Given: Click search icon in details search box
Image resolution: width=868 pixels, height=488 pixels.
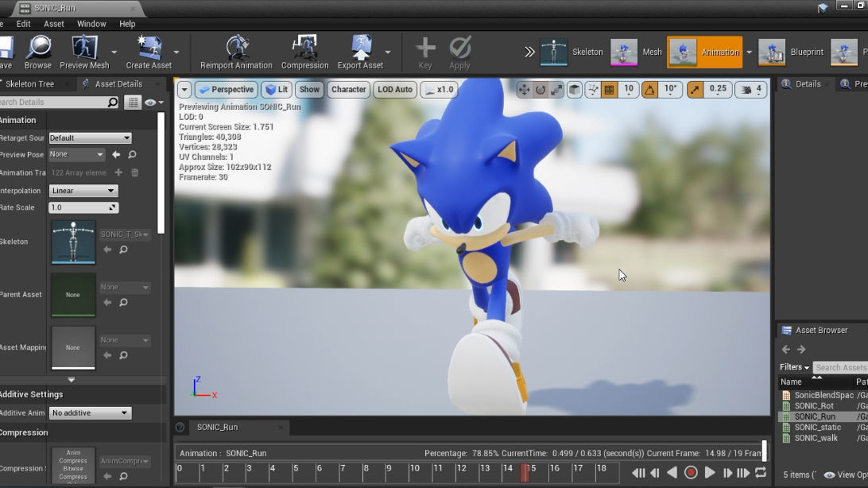Looking at the screenshot, I should point(112,102).
